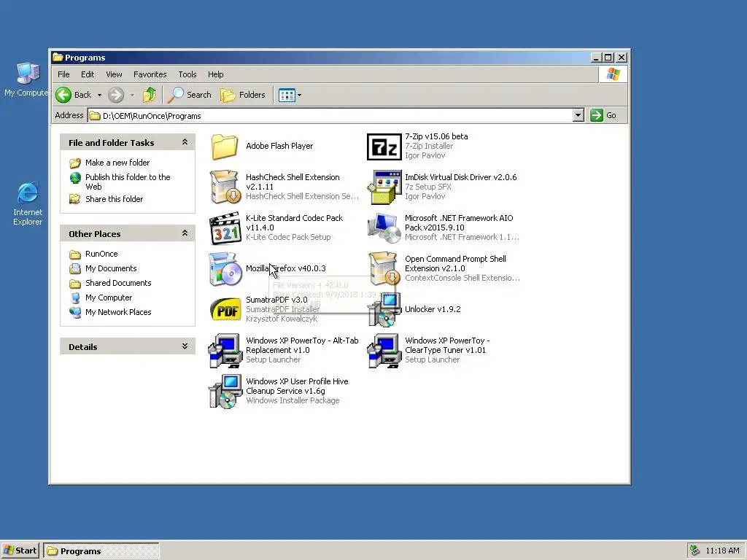The width and height of the screenshot is (747, 560).
Task: Maximize the Programs window
Action: pyautogui.click(x=608, y=58)
